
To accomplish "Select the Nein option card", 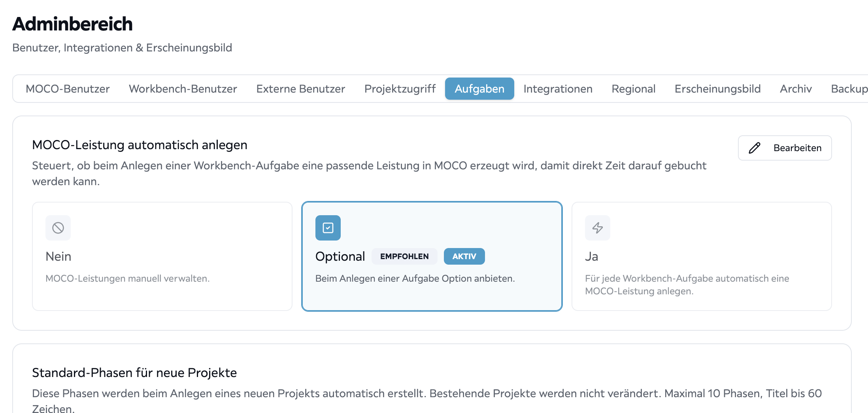I will coord(162,256).
